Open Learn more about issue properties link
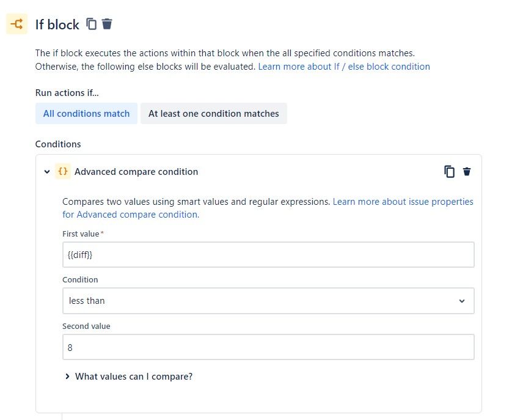Image resolution: width=509 pixels, height=420 pixels. click(403, 202)
